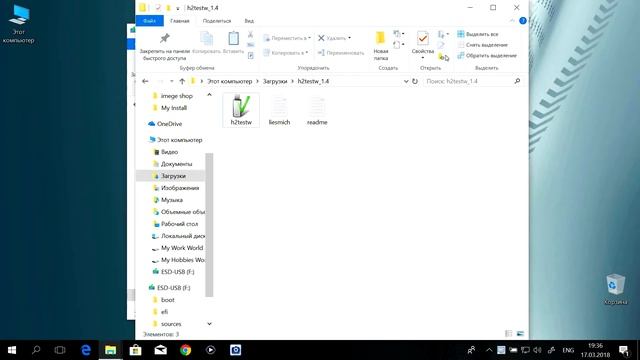Click the search h2testw_1.4 field

[x=473, y=81]
